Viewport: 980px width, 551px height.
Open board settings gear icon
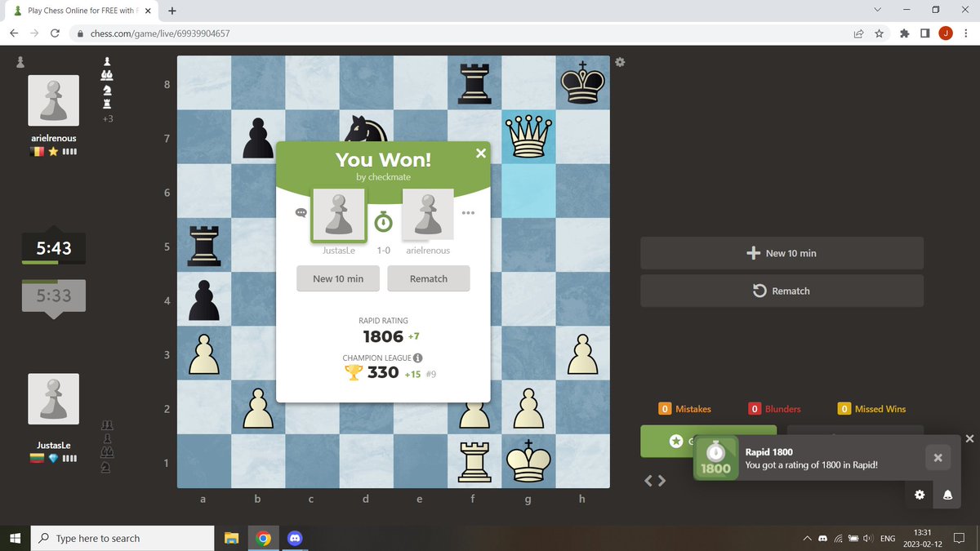[x=620, y=62]
